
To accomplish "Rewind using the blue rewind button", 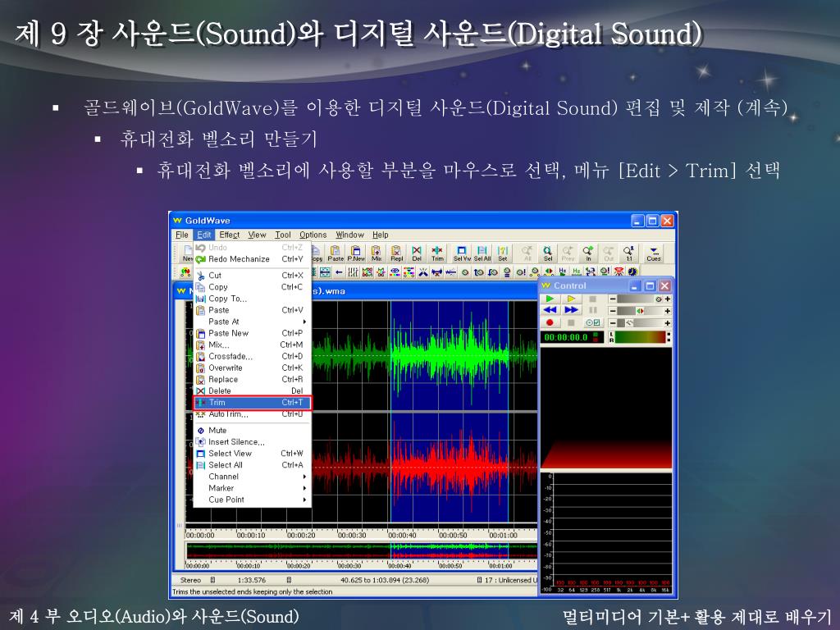I will tap(550, 310).
